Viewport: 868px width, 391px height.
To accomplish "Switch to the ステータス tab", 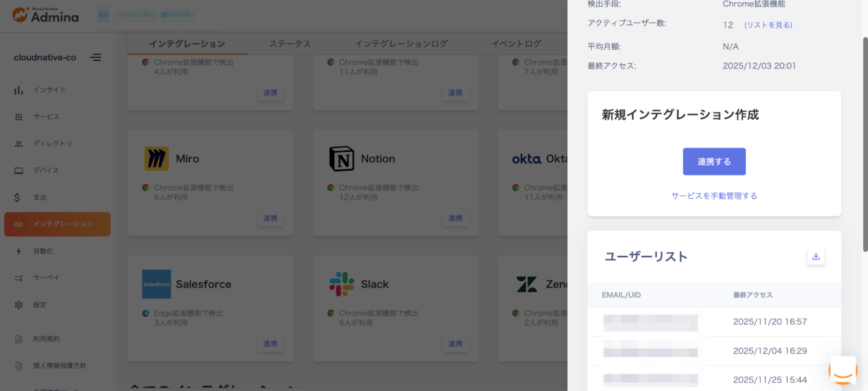I will [290, 43].
